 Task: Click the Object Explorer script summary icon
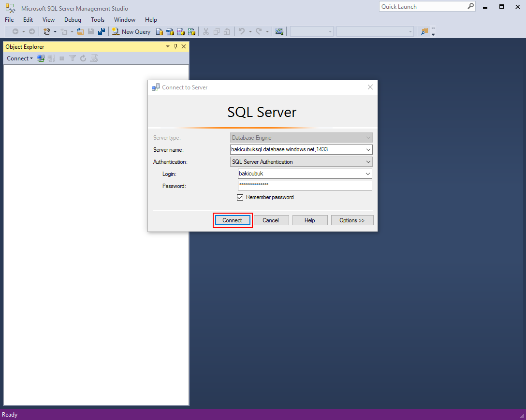coord(94,58)
